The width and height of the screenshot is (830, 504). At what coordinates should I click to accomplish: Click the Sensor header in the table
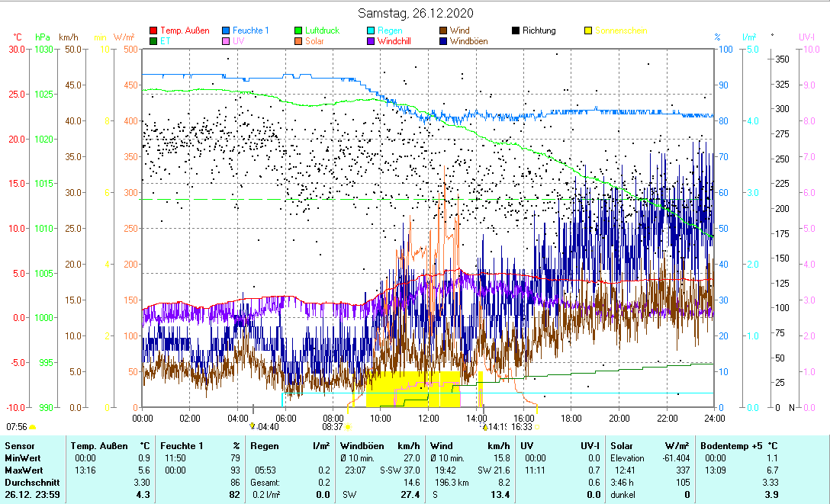19,445
